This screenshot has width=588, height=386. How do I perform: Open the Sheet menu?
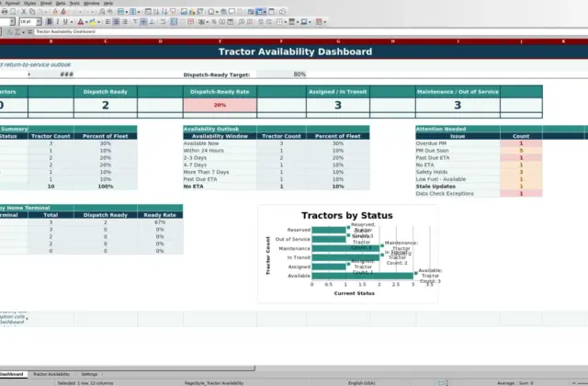tap(46, 3)
